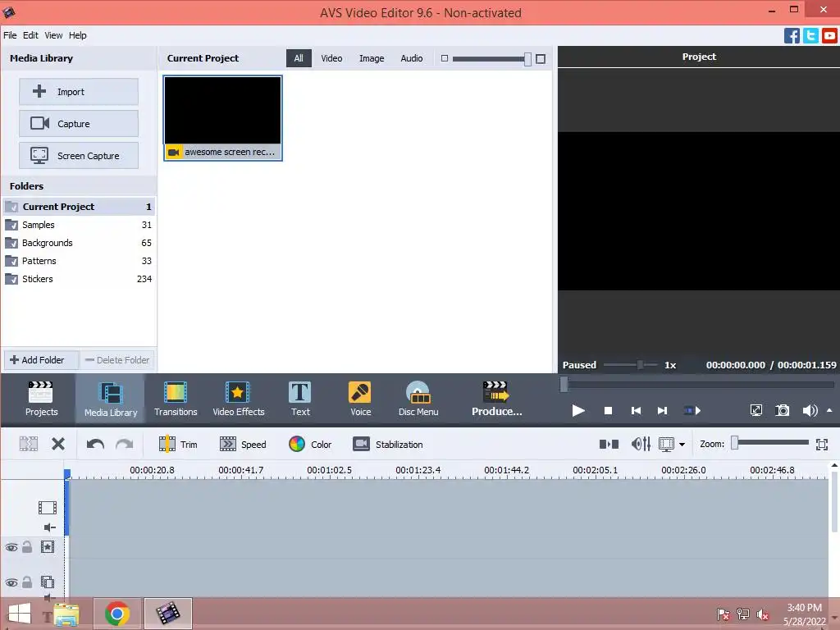This screenshot has height=630, width=840.
Task: Click the play next scene icon
Action: pos(692,410)
